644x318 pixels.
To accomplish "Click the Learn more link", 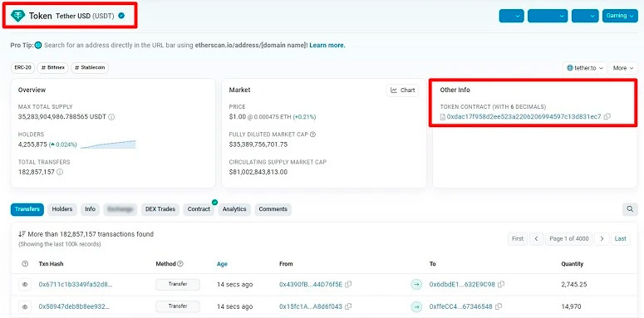I will tap(327, 45).
